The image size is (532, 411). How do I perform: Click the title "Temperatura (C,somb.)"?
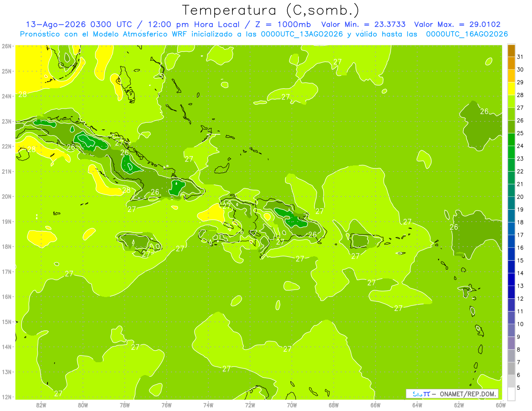point(271,10)
